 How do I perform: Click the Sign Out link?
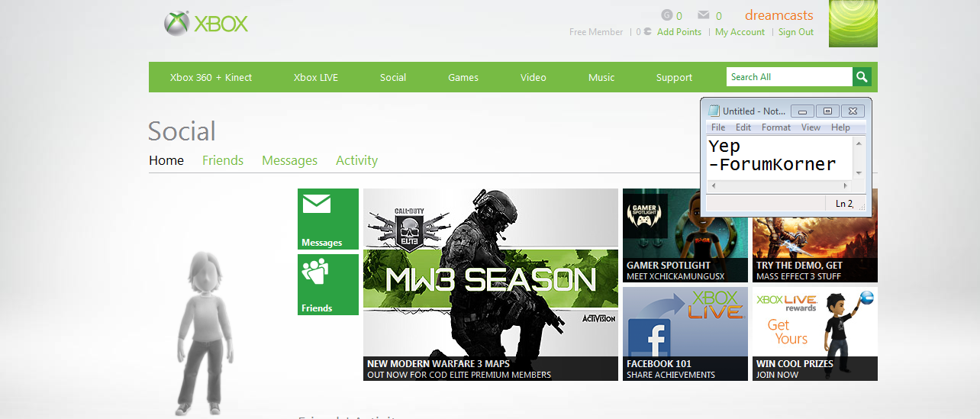[x=796, y=32]
